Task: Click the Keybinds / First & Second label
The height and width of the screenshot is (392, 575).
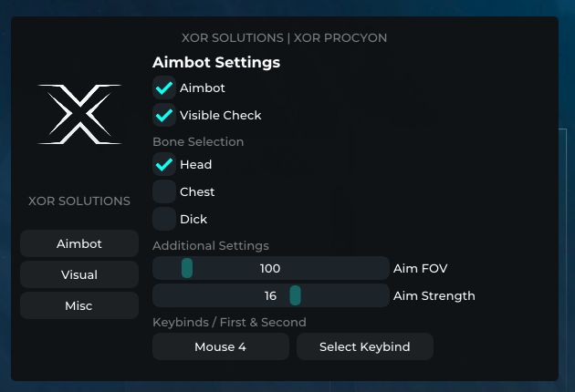Action: [x=229, y=322]
